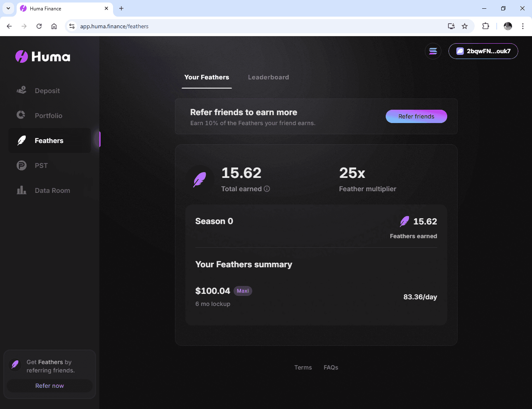The width and height of the screenshot is (532, 409).
Task: Open the Extensions puzzle icon
Action: click(x=485, y=26)
